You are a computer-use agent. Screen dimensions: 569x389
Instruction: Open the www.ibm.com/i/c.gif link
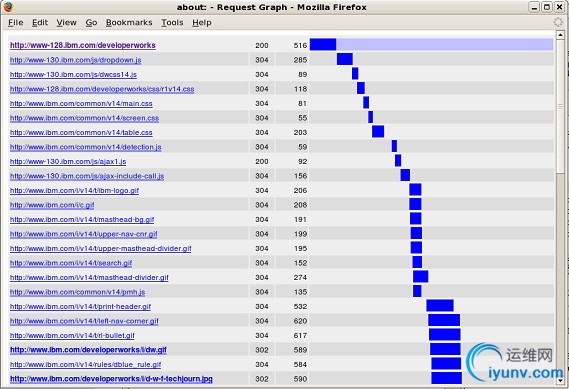click(52, 205)
